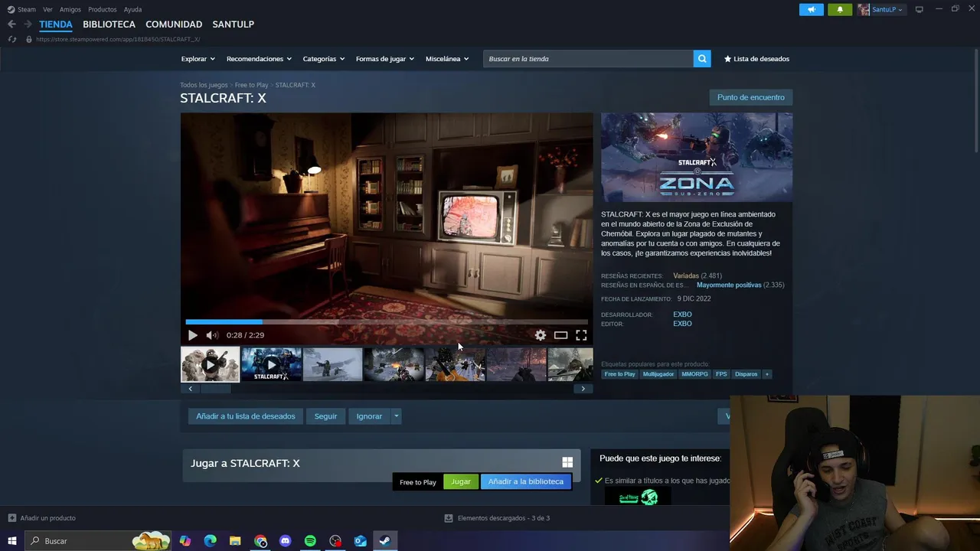Open video settings gear icon
The width and height of the screenshot is (980, 551).
tap(541, 335)
